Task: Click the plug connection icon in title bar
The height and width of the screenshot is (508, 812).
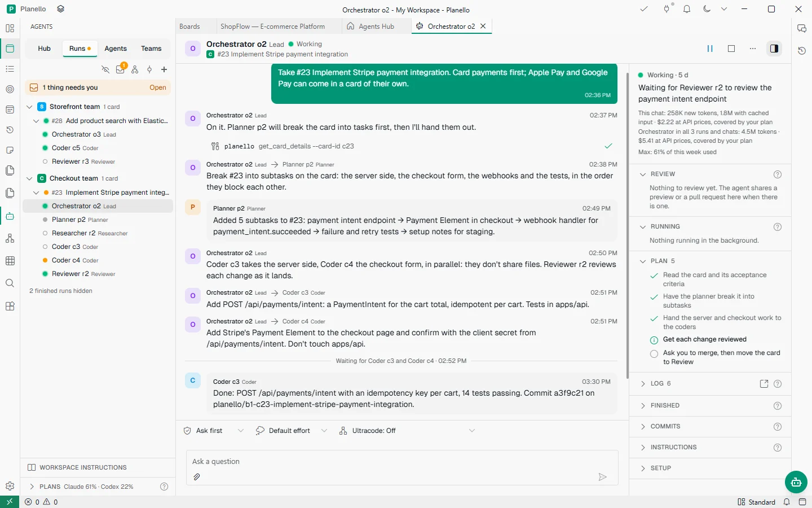Action: click(667, 9)
